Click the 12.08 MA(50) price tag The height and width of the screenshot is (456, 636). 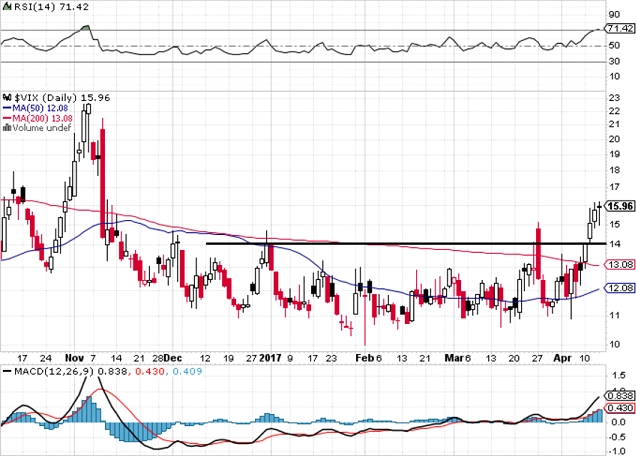click(x=619, y=288)
